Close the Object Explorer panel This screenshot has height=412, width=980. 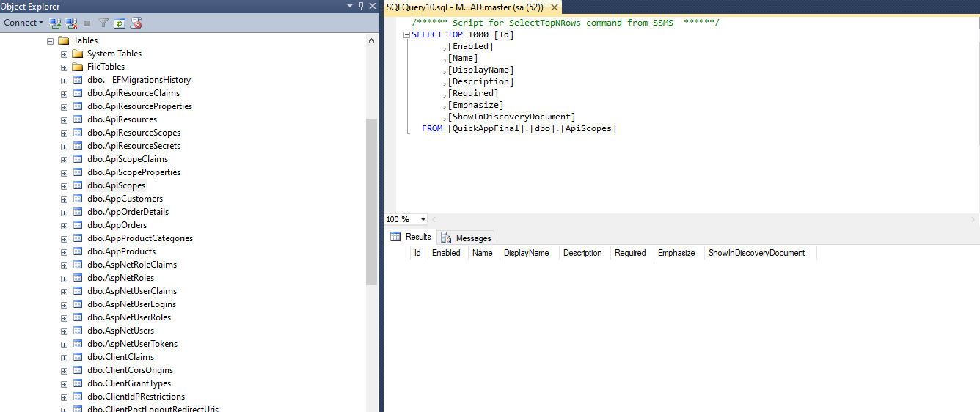[x=373, y=6]
